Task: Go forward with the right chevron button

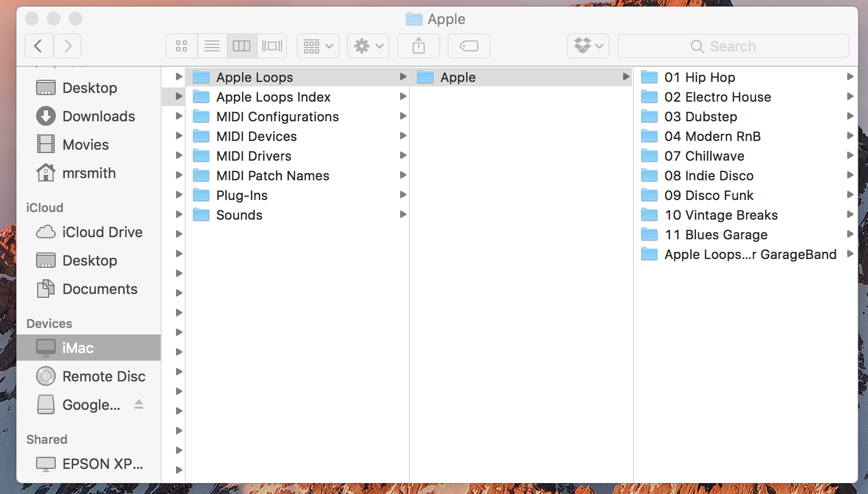Action: pyautogui.click(x=68, y=46)
